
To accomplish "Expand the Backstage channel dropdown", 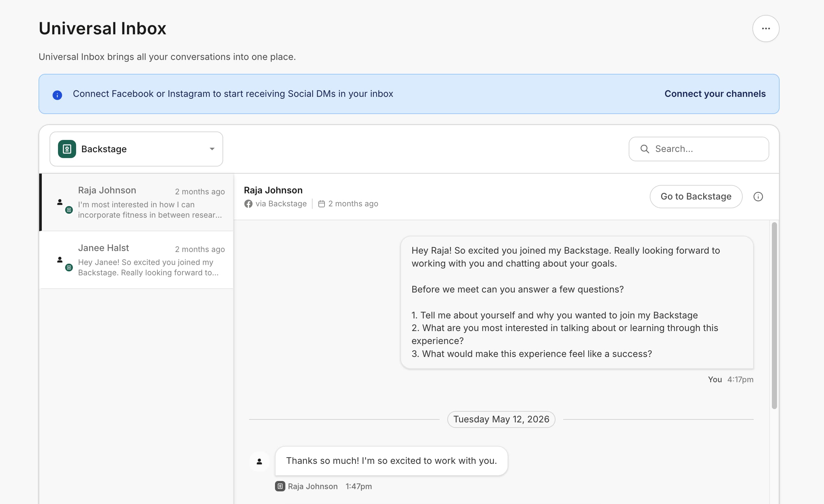I will click(x=136, y=149).
